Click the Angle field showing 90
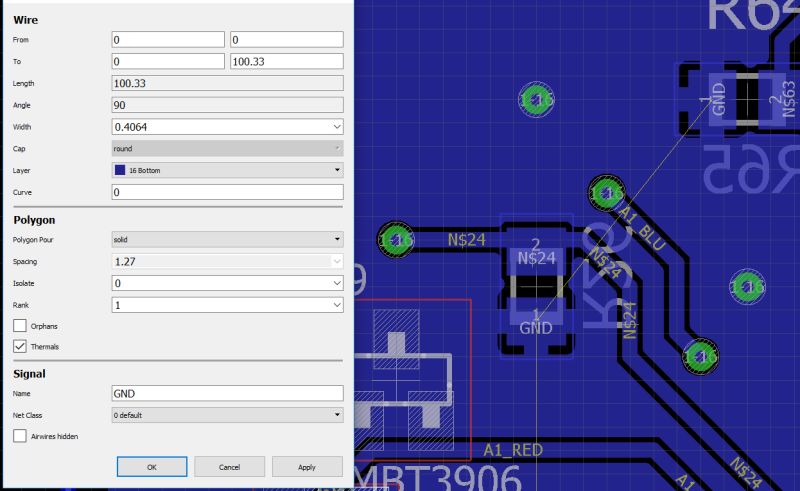800x491 pixels. click(x=228, y=105)
